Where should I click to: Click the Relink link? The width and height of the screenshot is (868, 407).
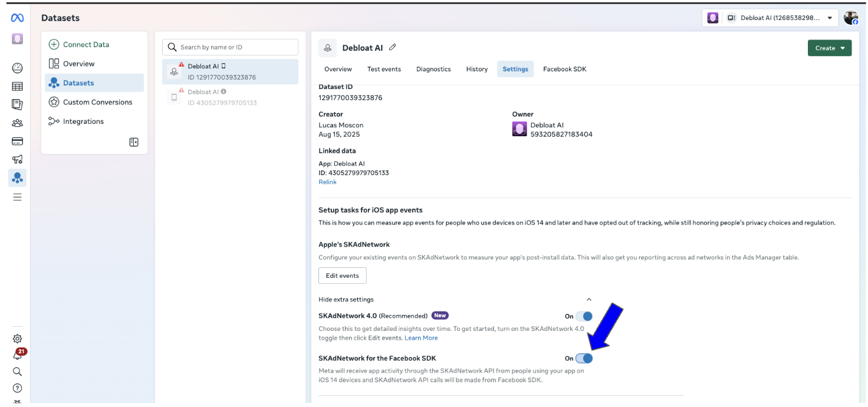click(327, 182)
